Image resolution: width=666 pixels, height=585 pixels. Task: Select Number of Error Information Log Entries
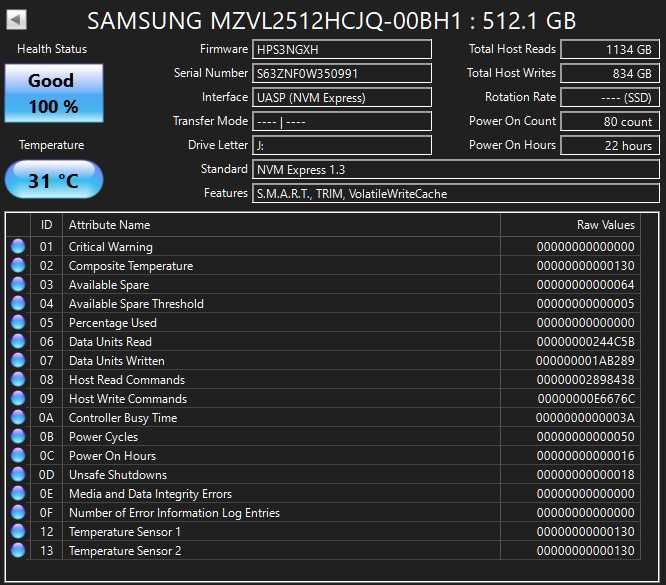point(174,513)
